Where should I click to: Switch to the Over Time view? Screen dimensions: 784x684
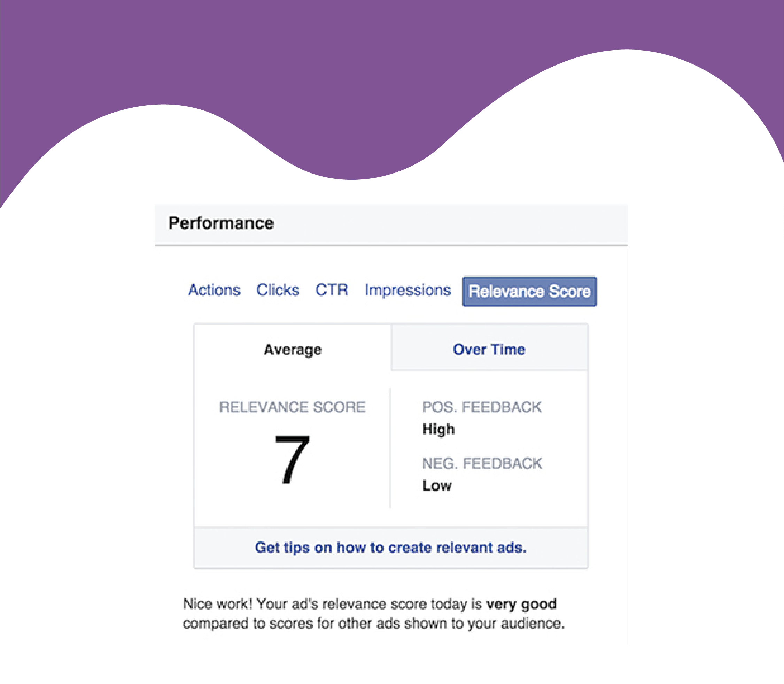(489, 349)
